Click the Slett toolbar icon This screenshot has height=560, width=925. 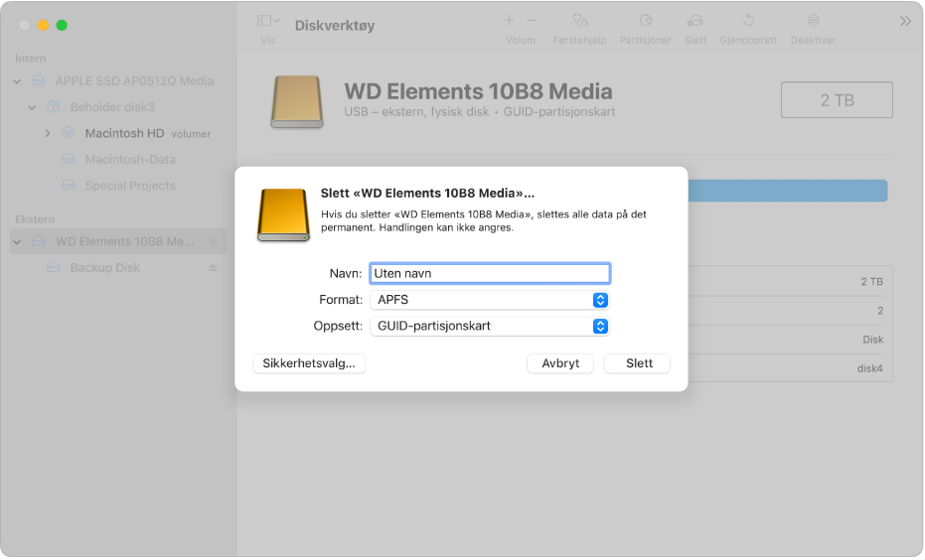tap(694, 21)
